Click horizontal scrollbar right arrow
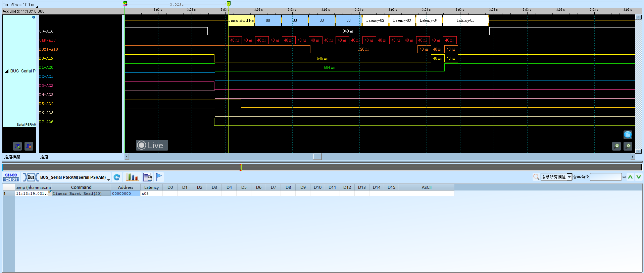This screenshot has width=644, height=273. [x=633, y=157]
